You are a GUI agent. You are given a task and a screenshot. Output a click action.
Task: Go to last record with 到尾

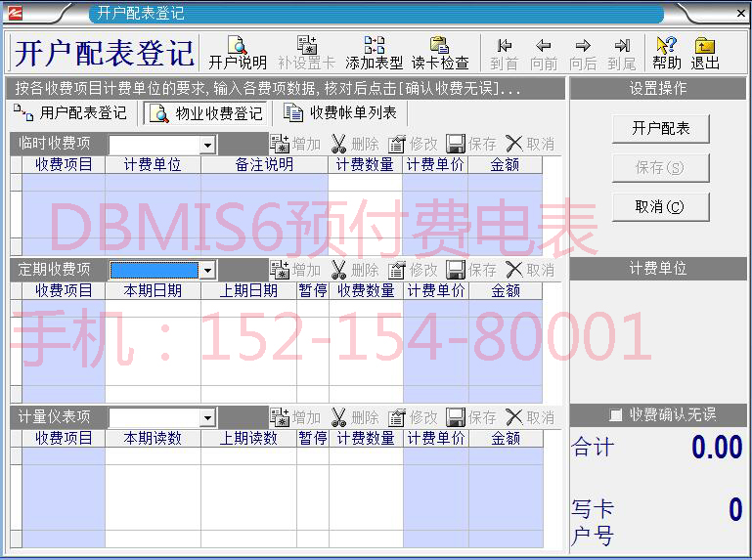coord(622,53)
